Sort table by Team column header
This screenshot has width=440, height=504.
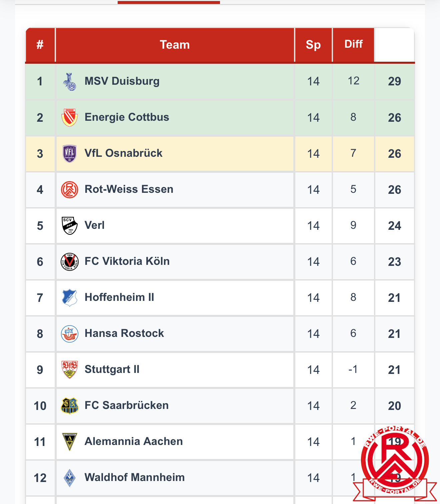pos(175,45)
